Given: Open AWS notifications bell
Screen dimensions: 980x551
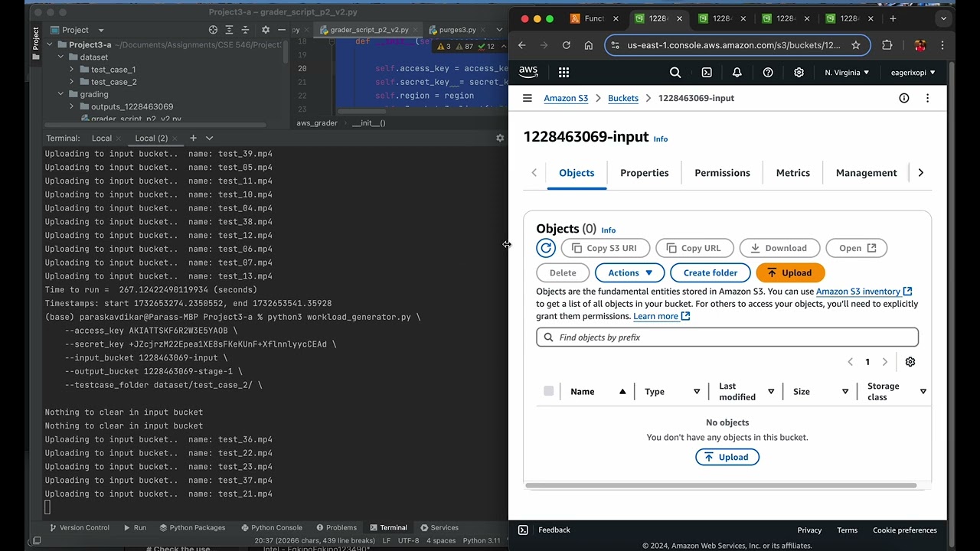Looking at the screenshot, I should [737, 72].
